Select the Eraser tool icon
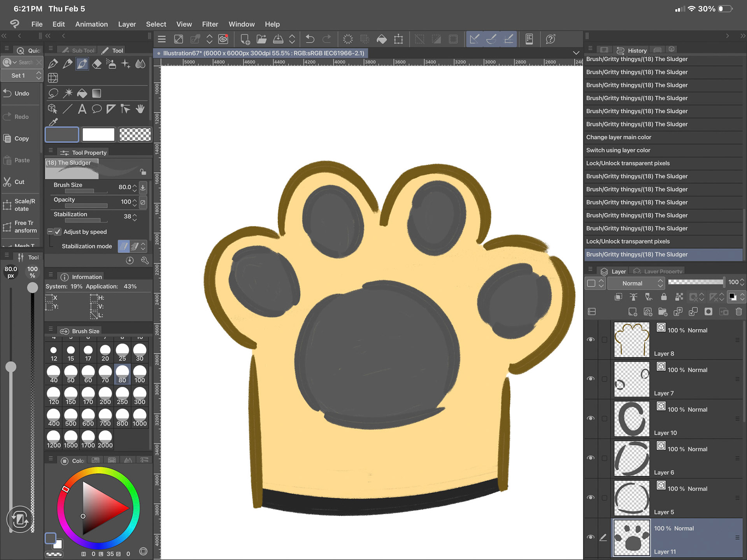Image resolution: width=747 pixels, height=560 pixels. click(96, 64)
